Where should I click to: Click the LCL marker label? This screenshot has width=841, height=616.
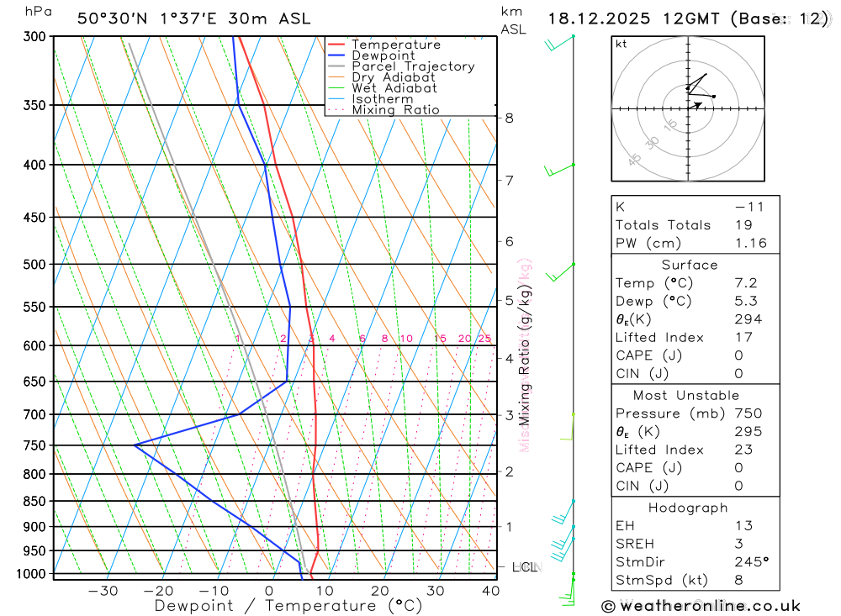click(x=525, y=567)
